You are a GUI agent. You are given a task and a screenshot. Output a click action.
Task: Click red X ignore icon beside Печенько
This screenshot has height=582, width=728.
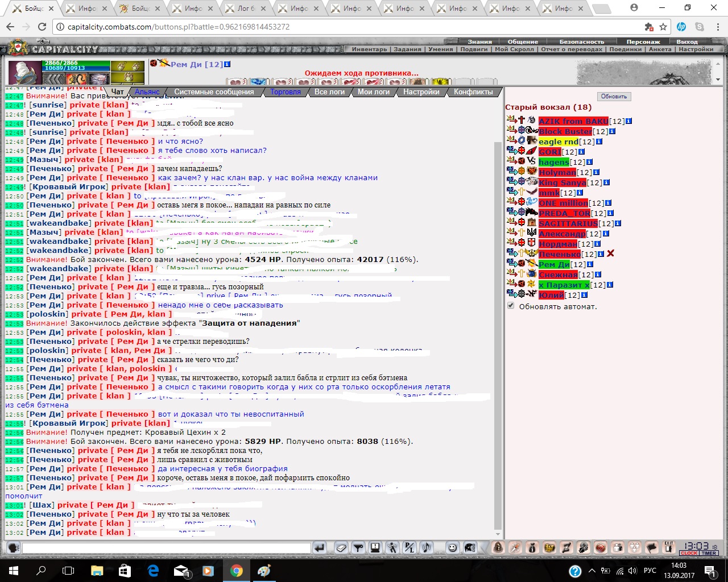click(610, 253)
